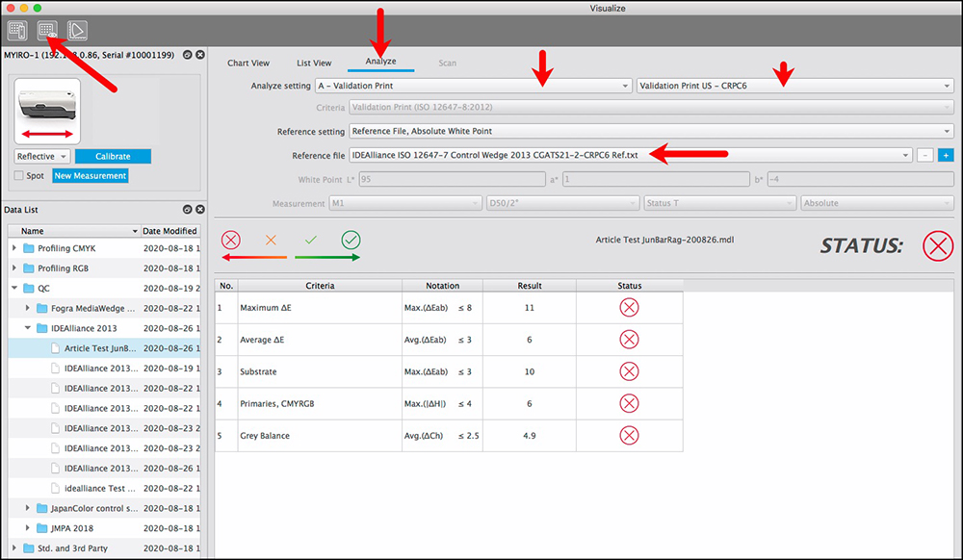Enable the Spot checkbox
Screen dimensions: 963x560
click(19, 176)
